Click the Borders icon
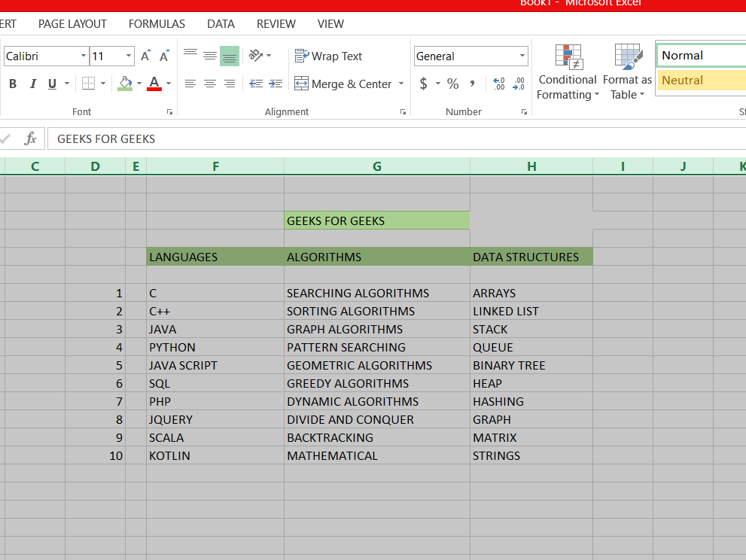The width and height of the screenshot is (746, 560). pos(89,84)
